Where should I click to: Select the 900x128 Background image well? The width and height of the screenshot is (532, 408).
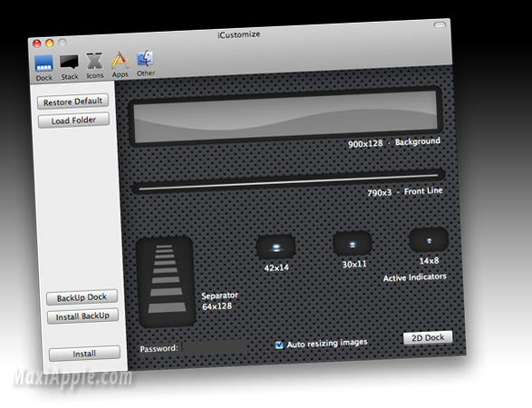[x=285, y=116]
